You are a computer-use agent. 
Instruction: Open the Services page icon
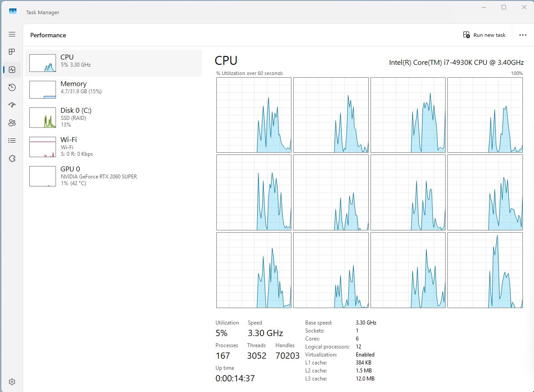tap(12, 158)
